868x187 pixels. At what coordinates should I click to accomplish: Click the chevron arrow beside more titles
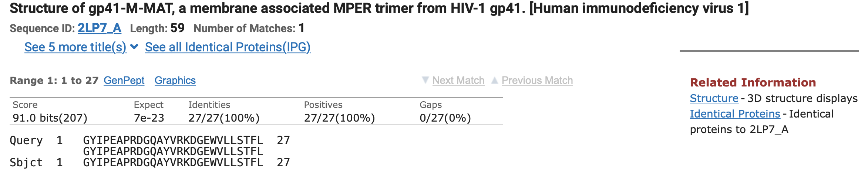[135, 47]
